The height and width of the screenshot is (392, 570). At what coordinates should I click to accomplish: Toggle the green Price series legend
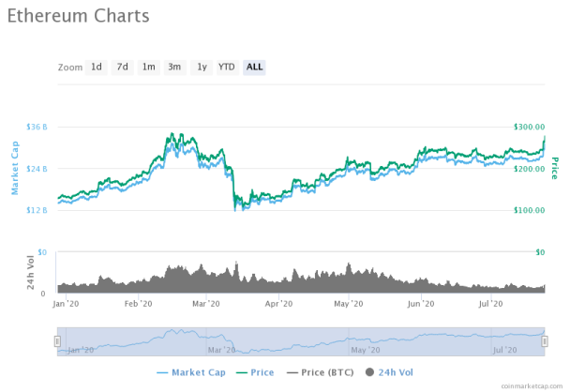255,372
